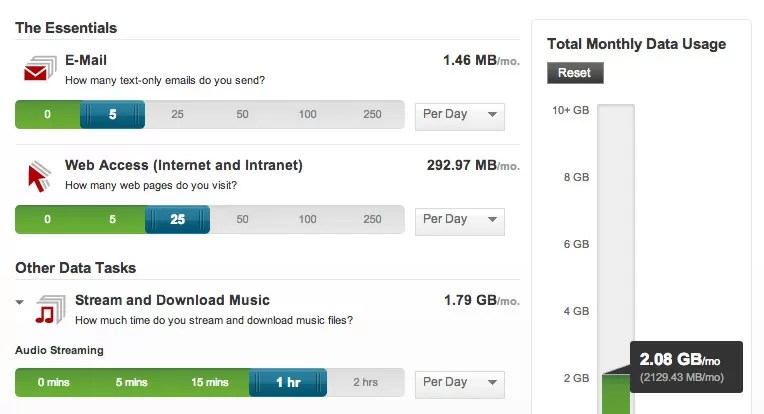Open the Web Access Per Day dropdown

tap(459, 222)
